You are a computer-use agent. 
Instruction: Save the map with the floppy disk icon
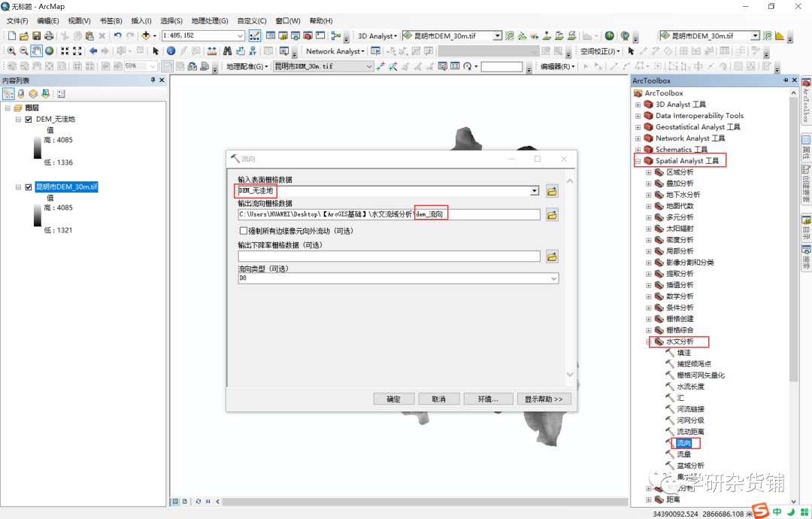36,36
